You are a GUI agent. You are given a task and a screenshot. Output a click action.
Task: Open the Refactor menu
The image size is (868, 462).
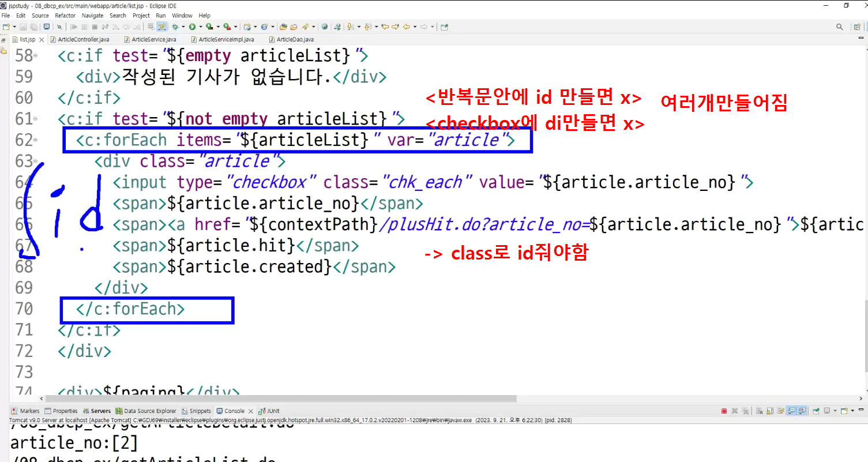tap(65, 16)
